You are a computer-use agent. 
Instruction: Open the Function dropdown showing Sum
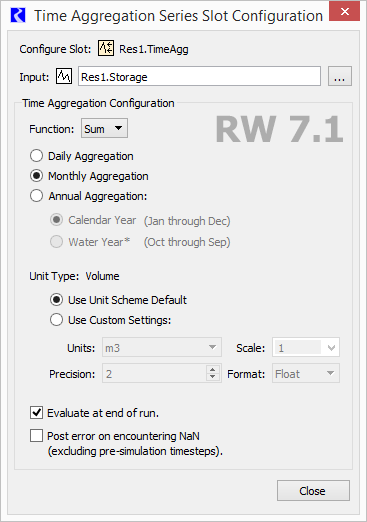(104, 128)
